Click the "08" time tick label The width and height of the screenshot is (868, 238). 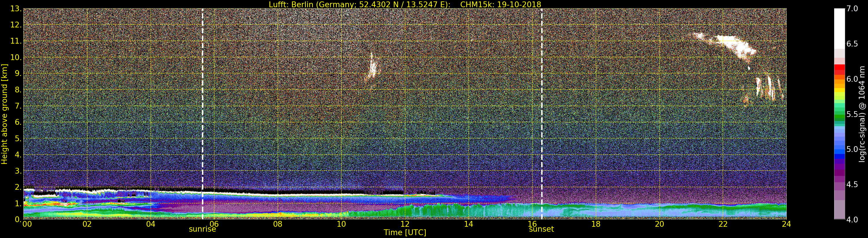278,224
